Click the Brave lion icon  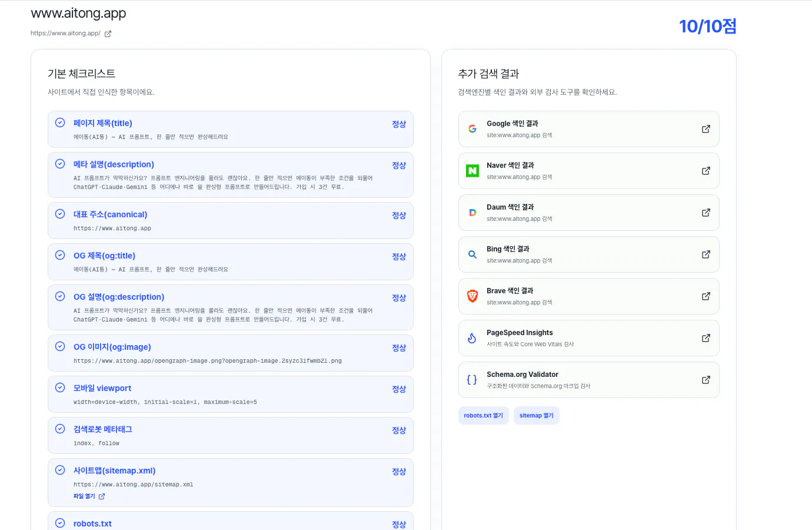click(x=472, y=296)
